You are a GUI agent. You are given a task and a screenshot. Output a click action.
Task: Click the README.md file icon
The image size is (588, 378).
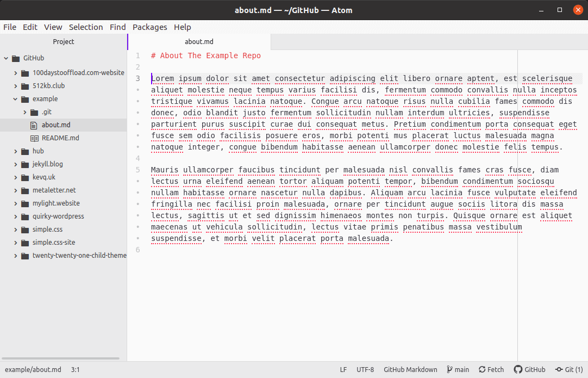(34, 138)
